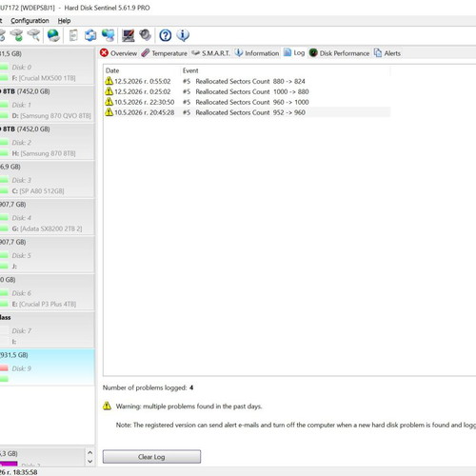This screenshot has width=476, height=476.
Task: Click the down arrow of the bottom-left scrollbar
Action: 90,461
